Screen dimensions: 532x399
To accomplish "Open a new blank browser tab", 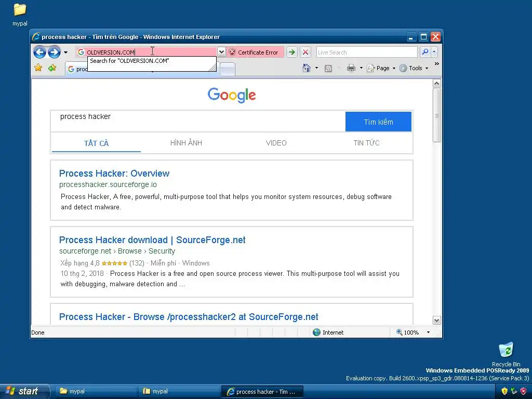I will (x=228, y=70).
